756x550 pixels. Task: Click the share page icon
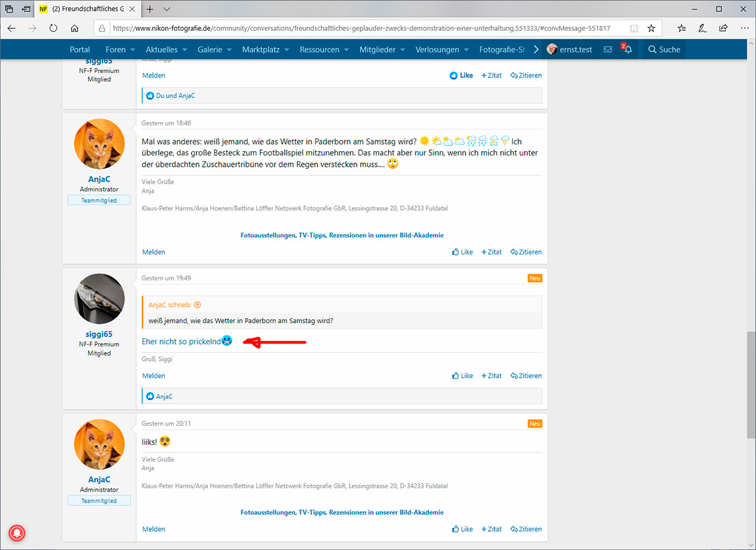click(723, 28)
